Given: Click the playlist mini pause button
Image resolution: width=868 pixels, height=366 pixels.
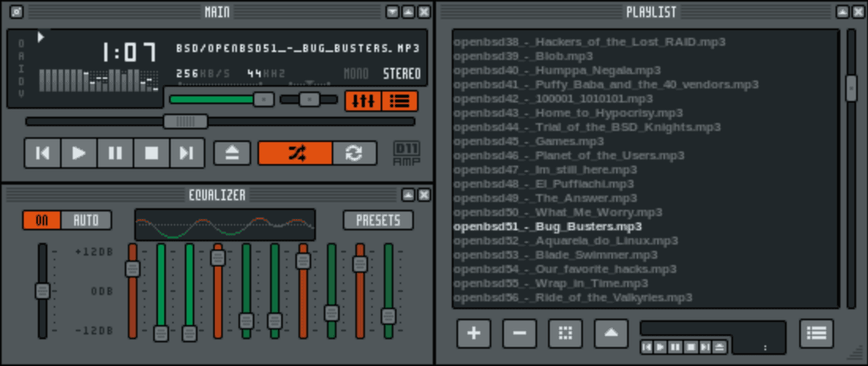Looking at the screenshot, I should click(674, 347).
